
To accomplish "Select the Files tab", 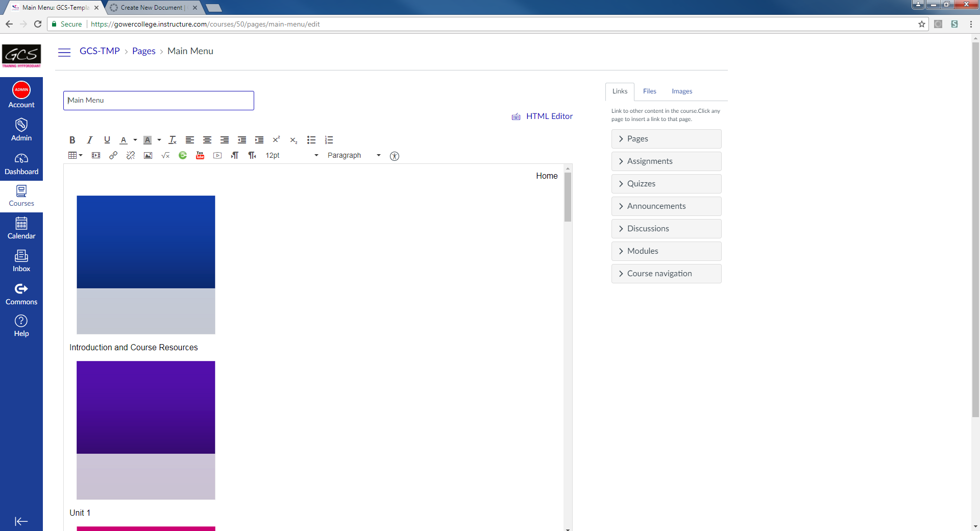I will (650, 91).
